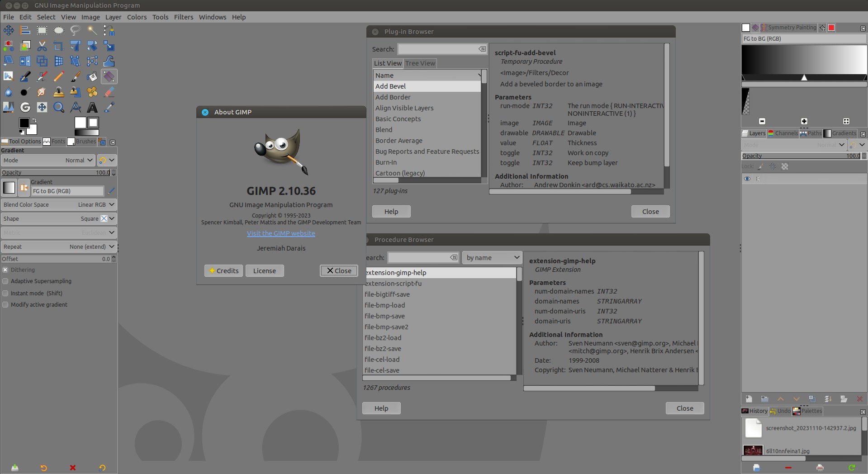Open the Shape Square dropdown
This screenshot has height=474, width=868.
(x=59, y=218)
